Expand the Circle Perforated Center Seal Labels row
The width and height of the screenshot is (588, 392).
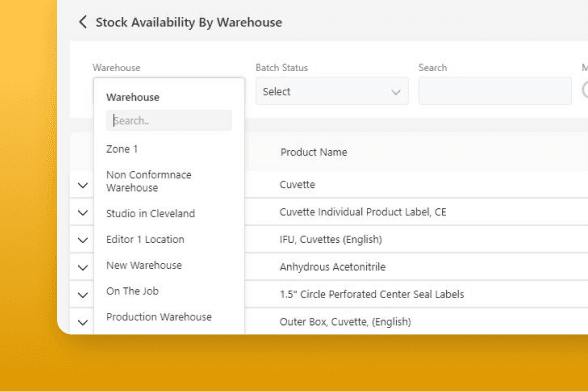click(83, 294)
